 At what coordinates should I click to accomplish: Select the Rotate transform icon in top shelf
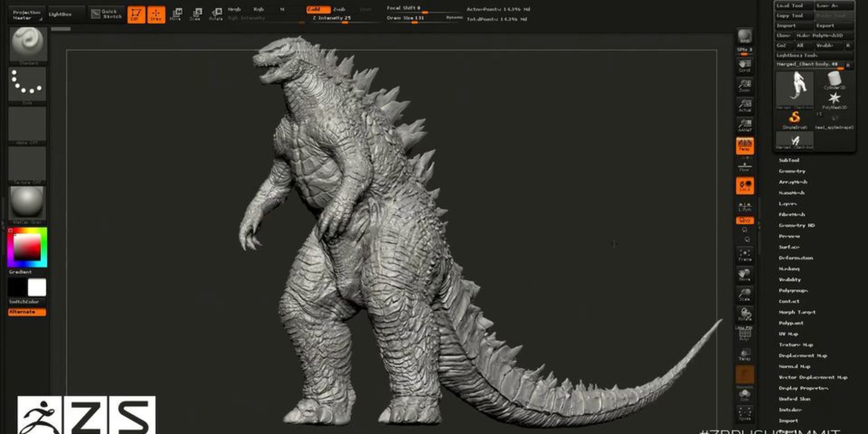click(x=216, y=15)
